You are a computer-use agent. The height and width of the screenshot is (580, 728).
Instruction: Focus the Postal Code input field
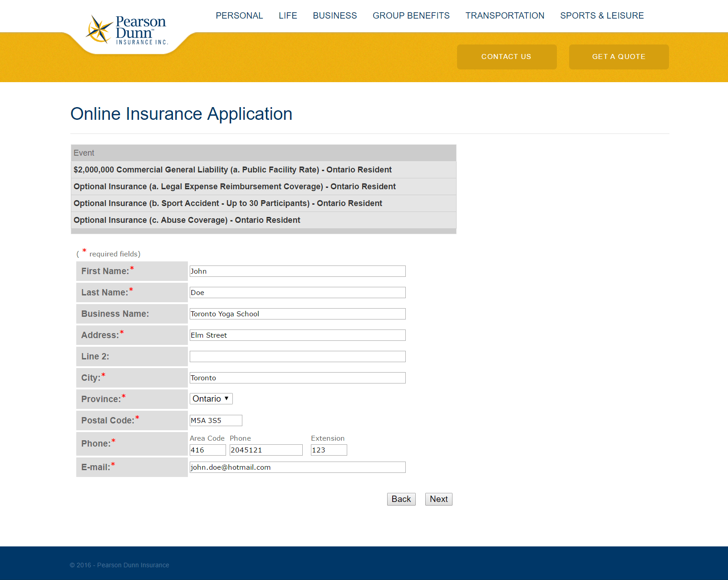tap(216, 421)
